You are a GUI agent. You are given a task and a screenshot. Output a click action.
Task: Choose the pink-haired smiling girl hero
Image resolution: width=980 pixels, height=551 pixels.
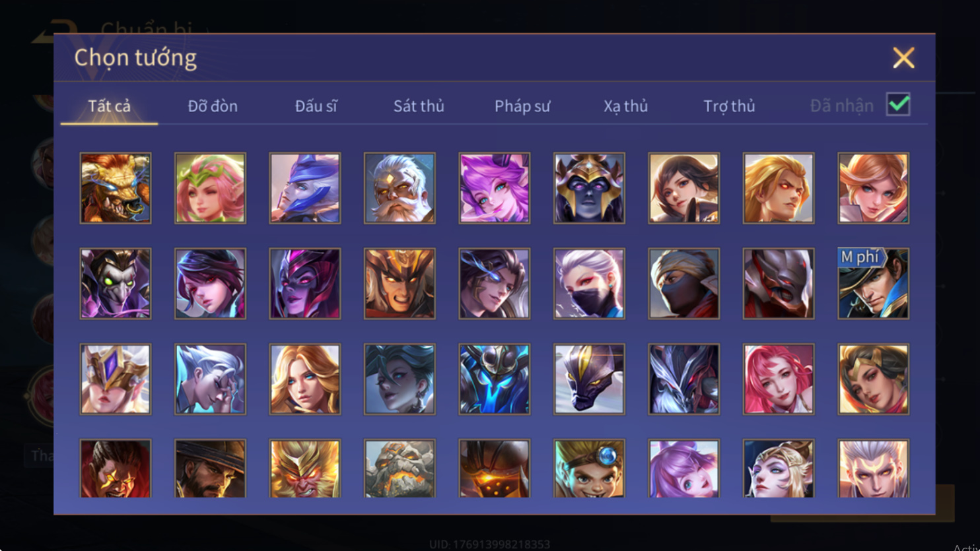tap(779, 379)
